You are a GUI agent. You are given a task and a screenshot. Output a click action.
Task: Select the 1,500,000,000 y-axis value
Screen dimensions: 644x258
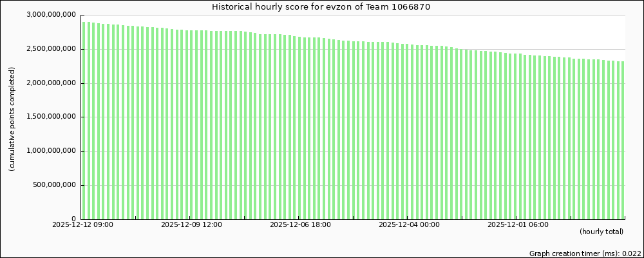tap(53, 117)
